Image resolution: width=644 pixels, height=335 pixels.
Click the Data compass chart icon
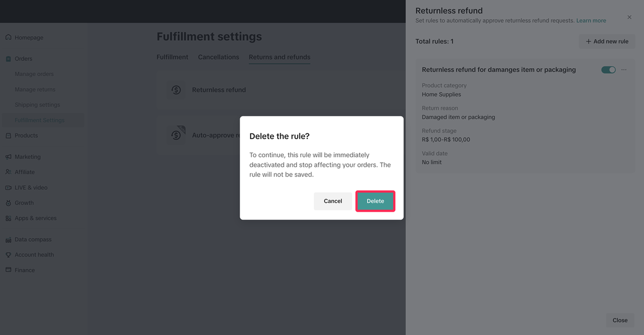pos(8,240)
